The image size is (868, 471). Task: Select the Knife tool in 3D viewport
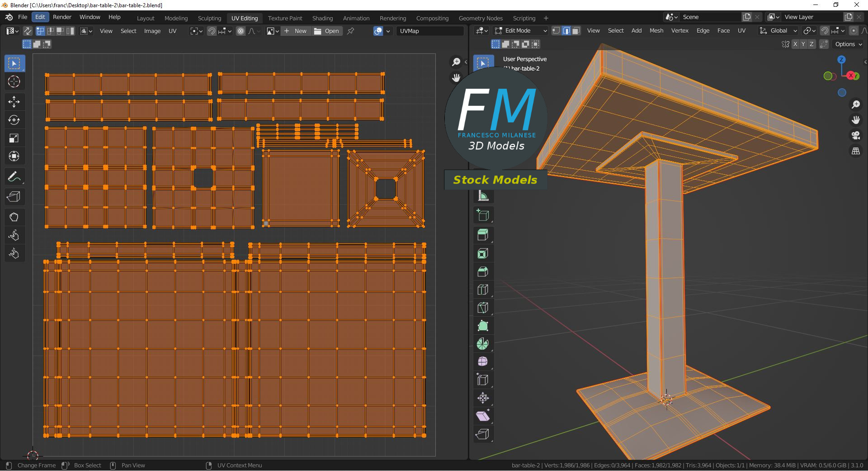point(483,308)
